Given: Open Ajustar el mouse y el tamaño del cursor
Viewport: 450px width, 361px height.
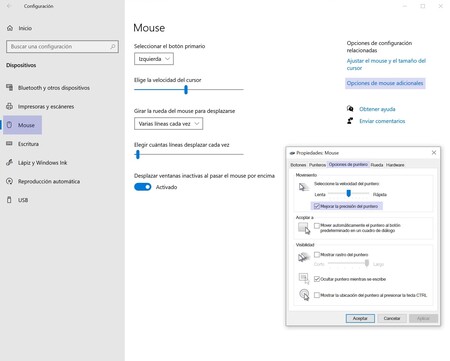Looking at the screenshot, I should coord(386,64).
